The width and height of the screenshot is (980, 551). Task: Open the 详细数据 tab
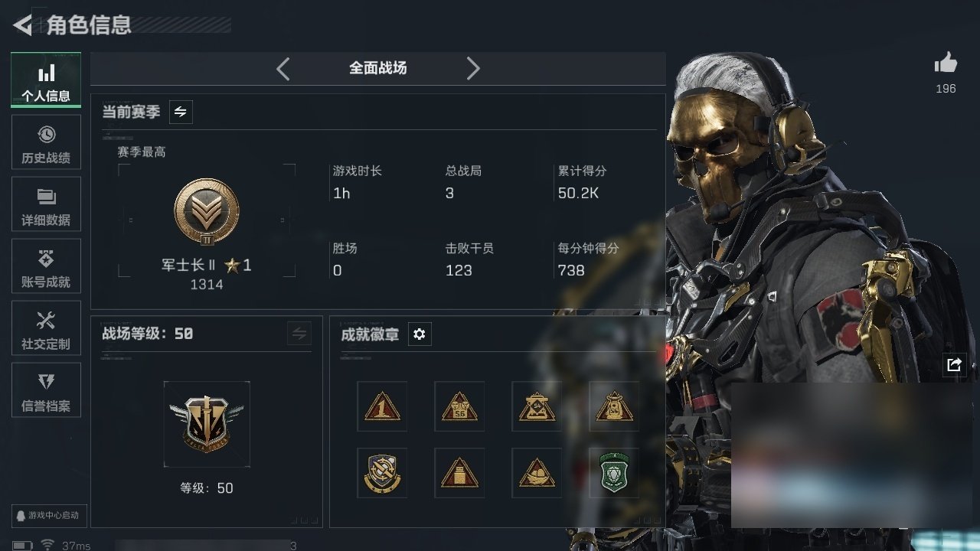46,207
